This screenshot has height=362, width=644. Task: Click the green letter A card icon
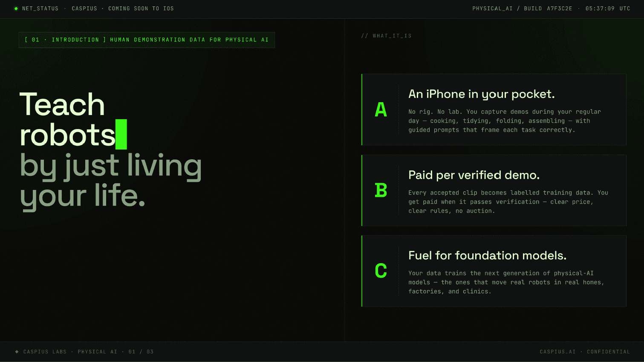pos(381,110)
